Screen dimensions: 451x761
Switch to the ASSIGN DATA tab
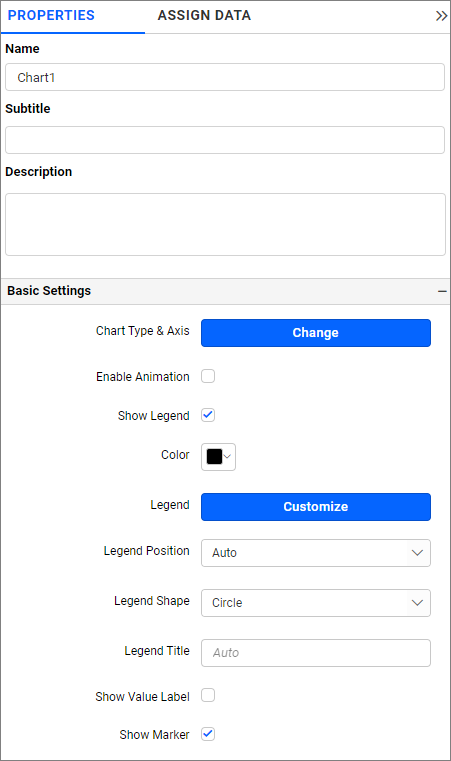pos(204,16)
